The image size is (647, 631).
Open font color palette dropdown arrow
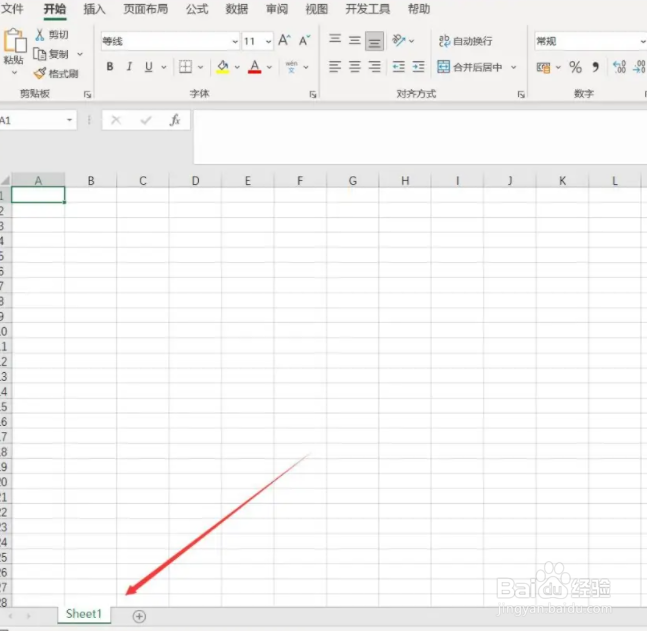269,67
